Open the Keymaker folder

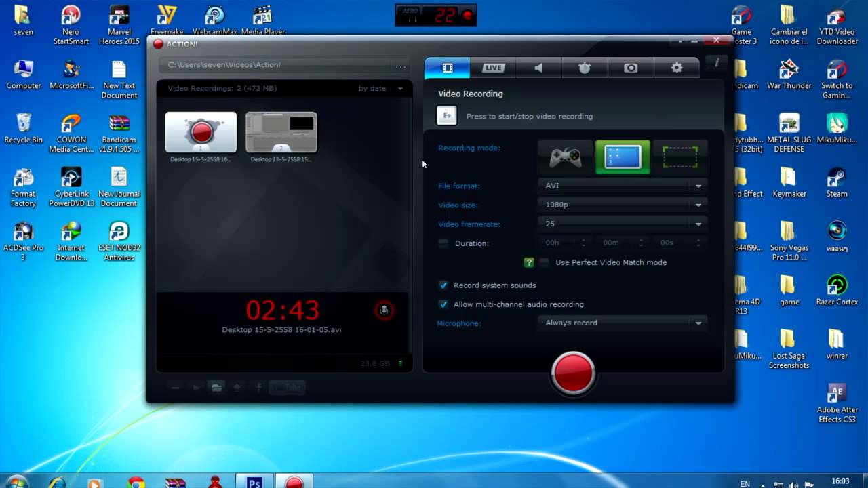pyautogui.click(x=789, y=182)
